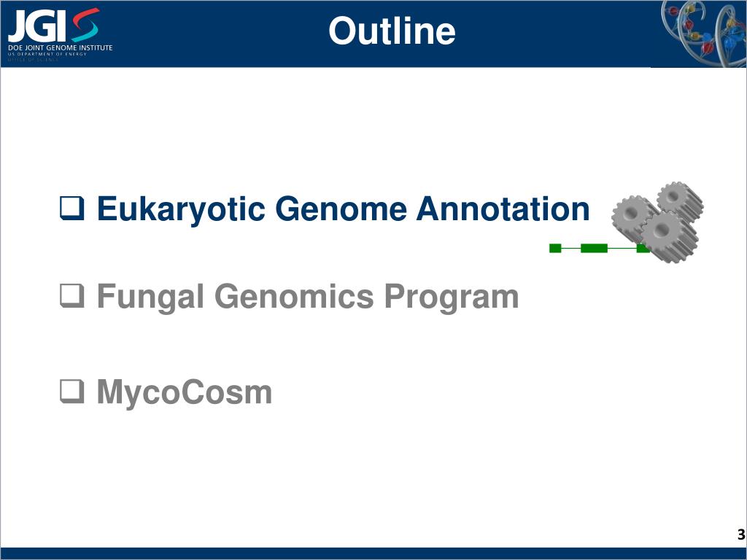Click the dark blue footer bar
Image resolution: width=747 pixels, height=560 pixels.
pyautogui.click(x=373, y=554)
